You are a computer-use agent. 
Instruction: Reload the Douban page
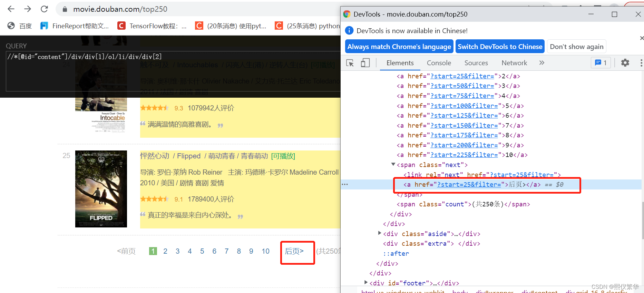[44, 9]
